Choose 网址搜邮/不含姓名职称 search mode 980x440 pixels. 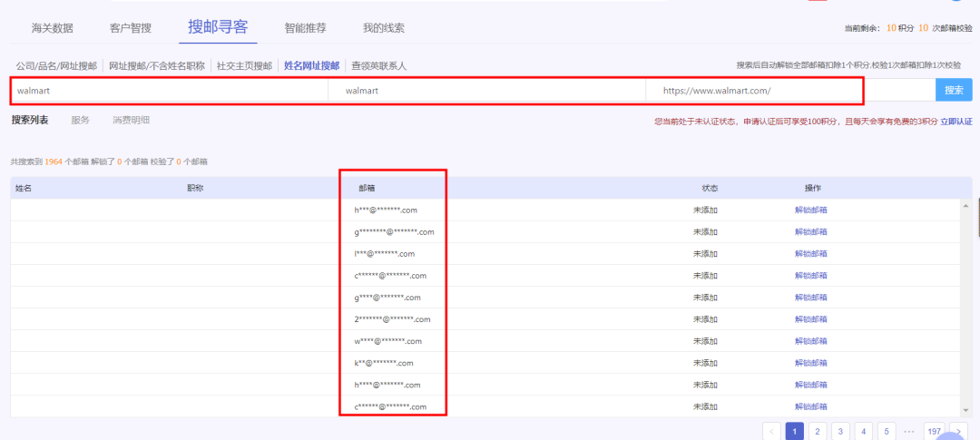coord(156,65)
